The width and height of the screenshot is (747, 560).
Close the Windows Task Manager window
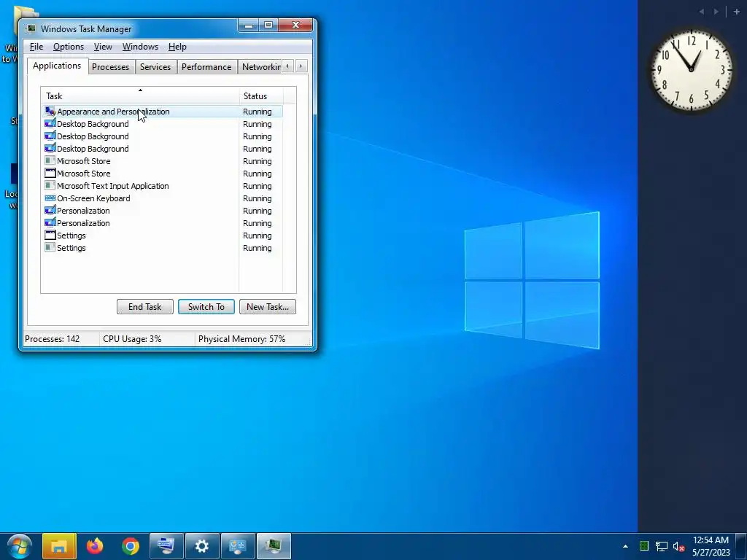[x=295, y=26]
